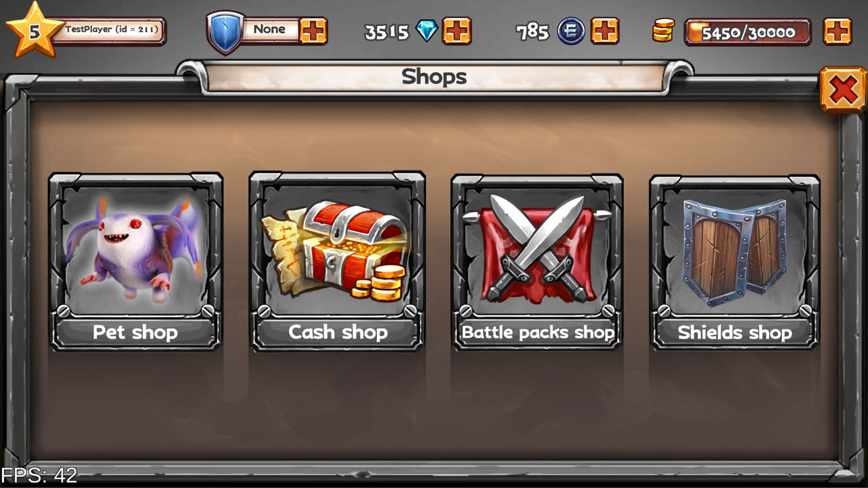This screenshot has width=868, height=488.
Task: Click the blue shield icon
Action: tap(225, 32)
